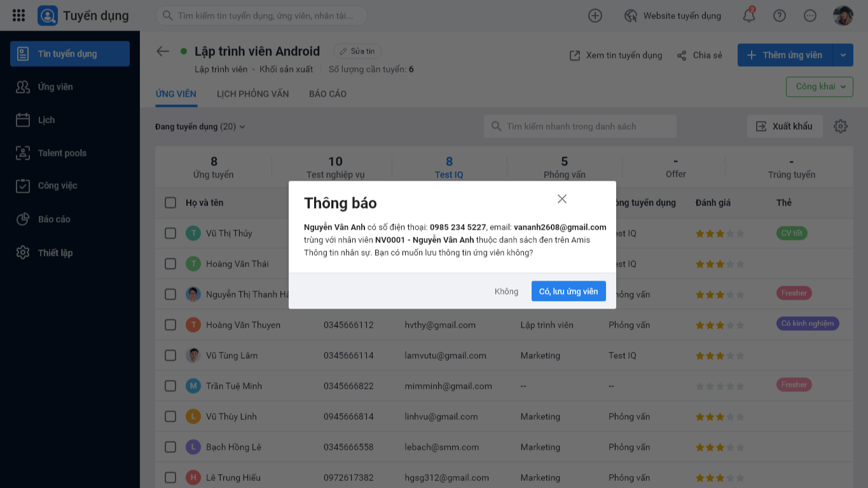Open the arrow next to Thêm ứng viên
Screen dimensions: 868x488
click(843, 55)
